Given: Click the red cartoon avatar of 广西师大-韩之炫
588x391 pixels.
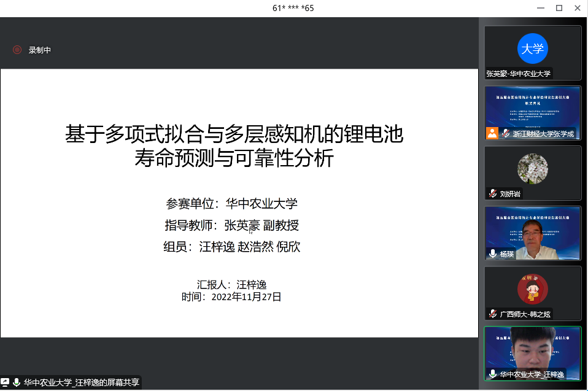Looking at the screenshot, I should (x=532, y=288).
